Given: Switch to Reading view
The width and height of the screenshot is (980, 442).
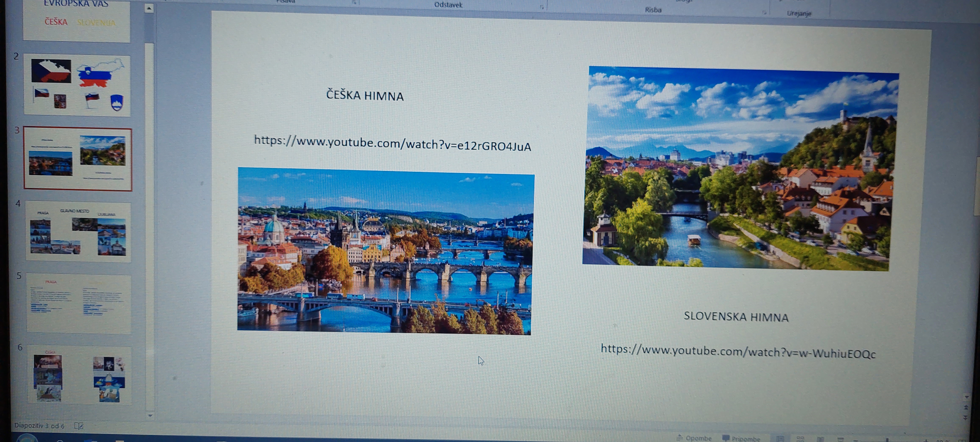Looking at the screenshot, I should pyautogui.click(x=820, y=439).
